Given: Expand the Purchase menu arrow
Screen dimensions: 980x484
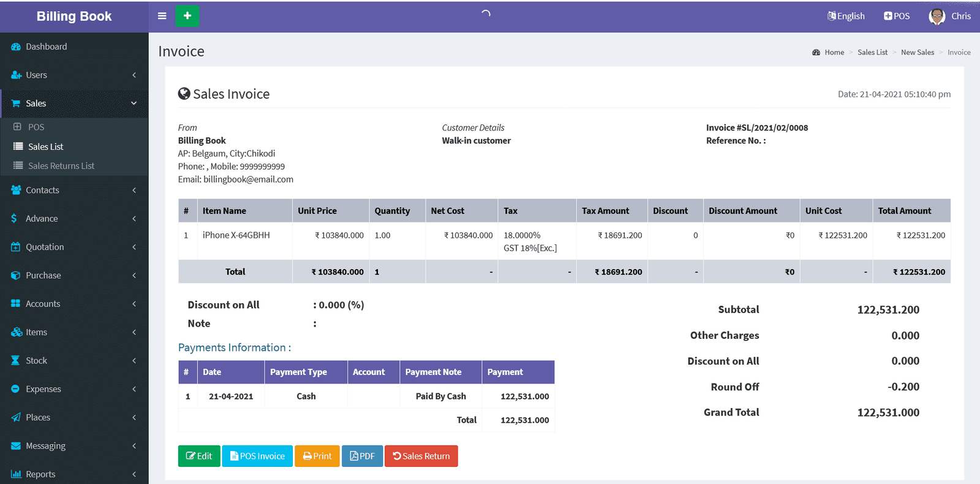Looking at the screenshot, I should [134, 276].
